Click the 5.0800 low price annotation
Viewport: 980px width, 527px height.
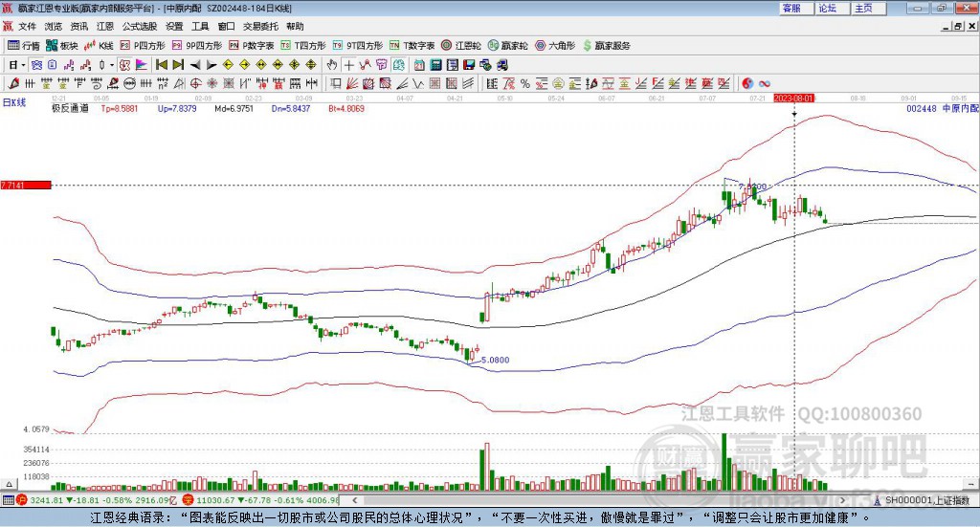tap(495, 360)
